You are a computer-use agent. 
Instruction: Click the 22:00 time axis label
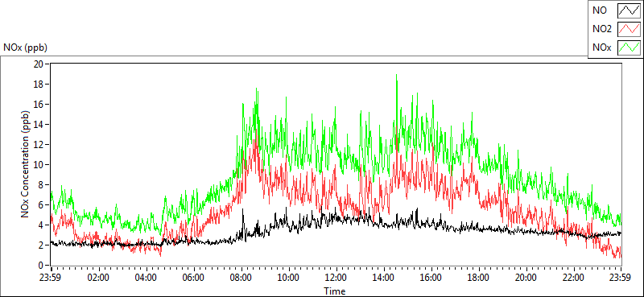(574, 277)
